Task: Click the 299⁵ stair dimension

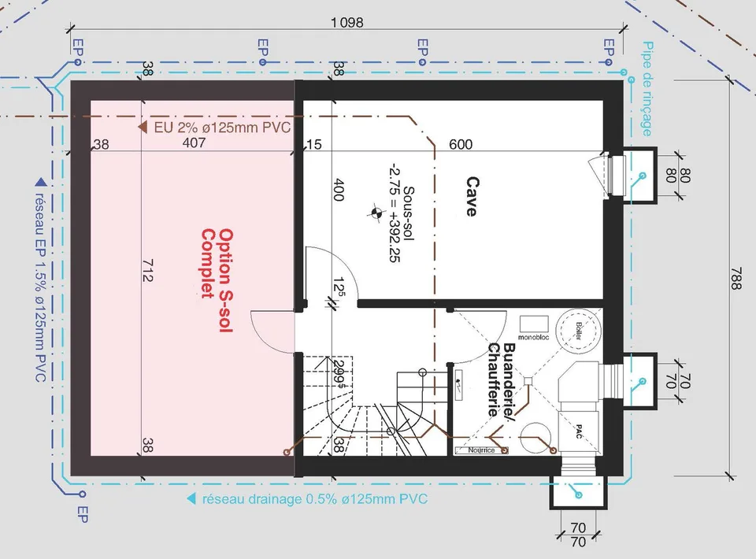Action: pyautogui.click(x=339, y=375)
